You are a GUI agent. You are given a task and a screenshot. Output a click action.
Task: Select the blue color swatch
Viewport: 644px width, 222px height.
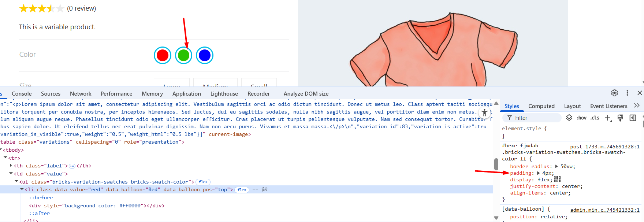pyautogui.click(x=205, y=55)
